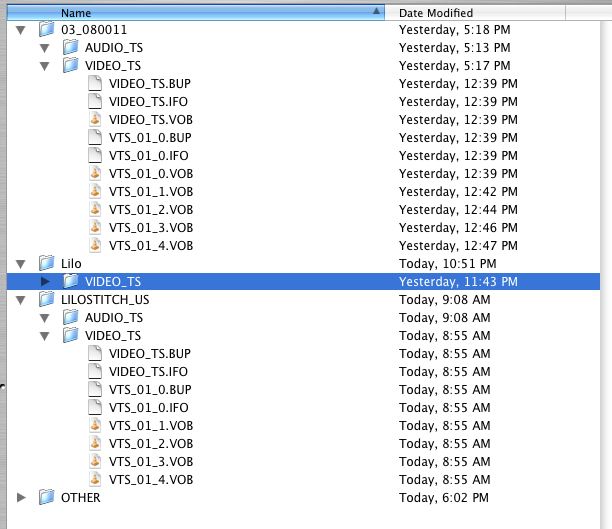Click the Lilo folder icon
This screenshot has height=529, width=612.
46,263
